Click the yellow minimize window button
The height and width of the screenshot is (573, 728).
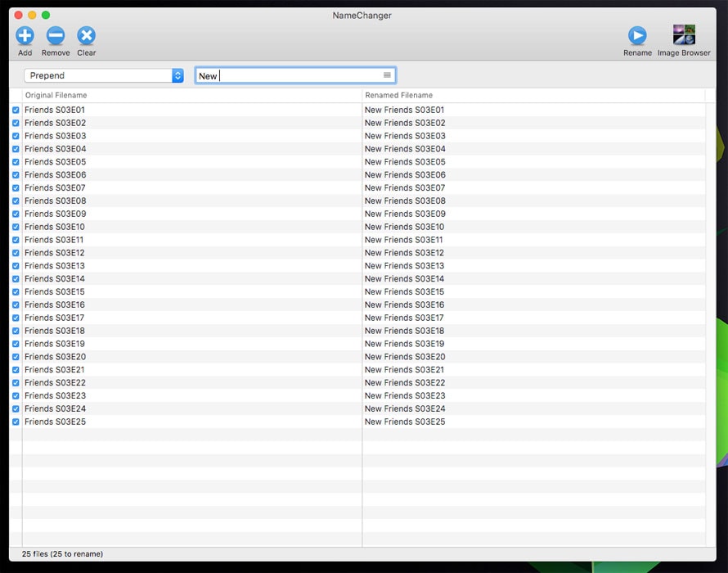(32, 15)
